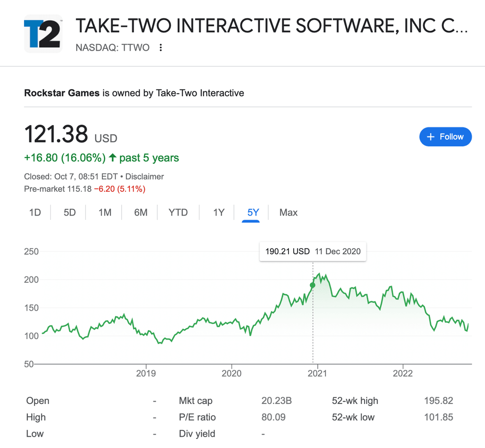
Task: Show the 1Y chart range
Action: (218, 213)
